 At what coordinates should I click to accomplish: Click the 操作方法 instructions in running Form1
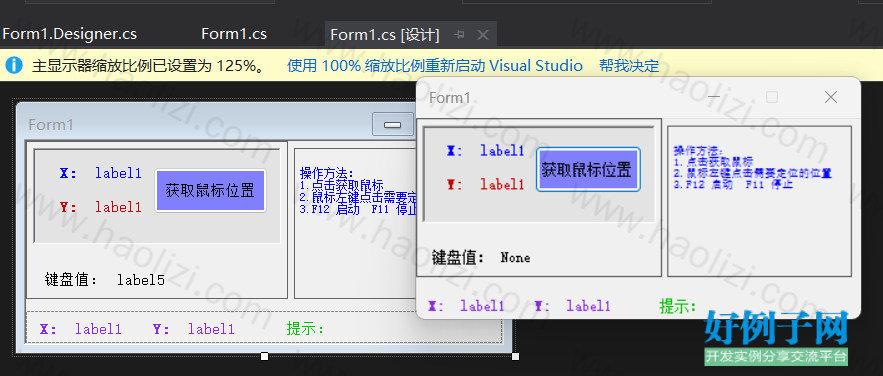point(752,167)
